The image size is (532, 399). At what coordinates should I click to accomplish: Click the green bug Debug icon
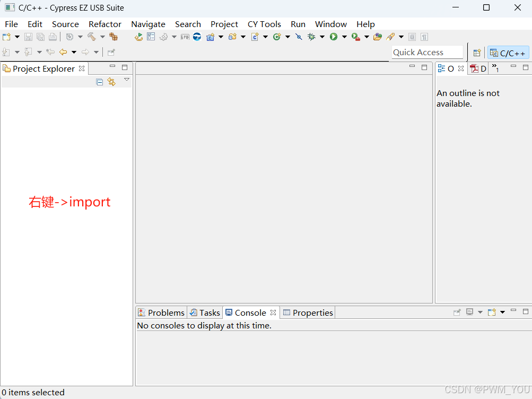click(x=311, y=37)
